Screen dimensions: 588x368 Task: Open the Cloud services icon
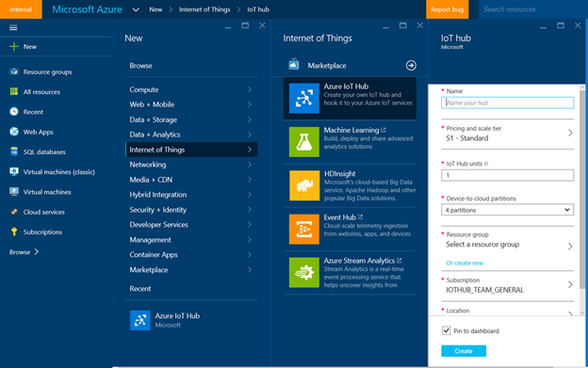14,212
